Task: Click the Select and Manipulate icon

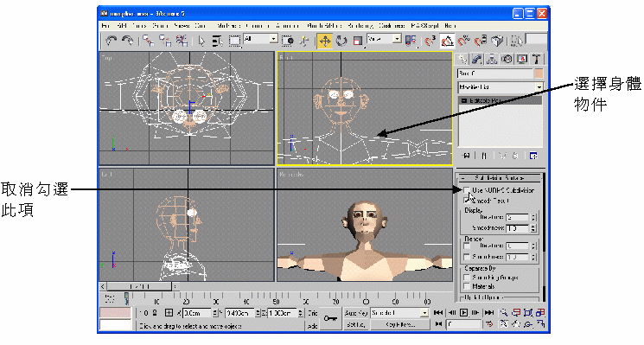Action: 304,41
